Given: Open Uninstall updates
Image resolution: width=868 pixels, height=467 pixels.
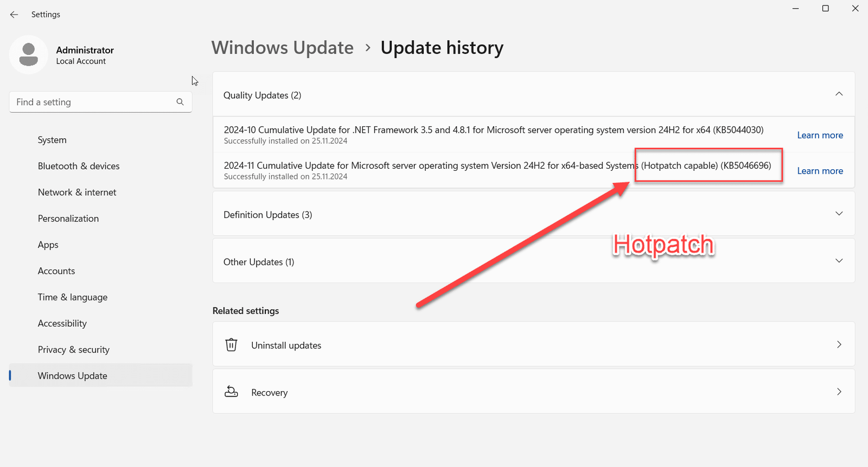Looking at the screenshot, I should pos(533,344).
